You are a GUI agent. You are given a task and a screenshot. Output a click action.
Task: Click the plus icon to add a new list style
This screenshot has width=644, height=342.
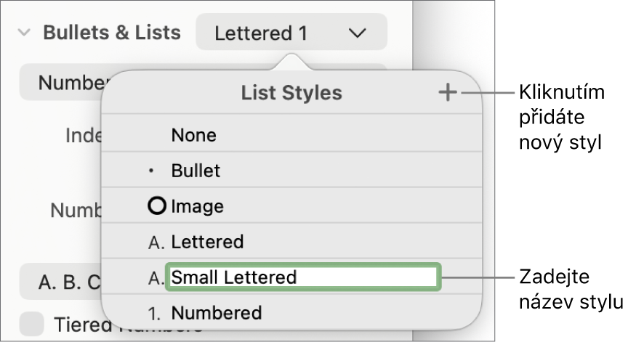click(x=448, y=92)
